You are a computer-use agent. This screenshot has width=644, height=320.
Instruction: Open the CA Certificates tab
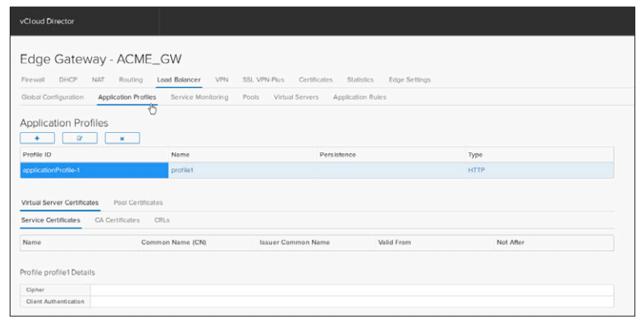point(117,220)
